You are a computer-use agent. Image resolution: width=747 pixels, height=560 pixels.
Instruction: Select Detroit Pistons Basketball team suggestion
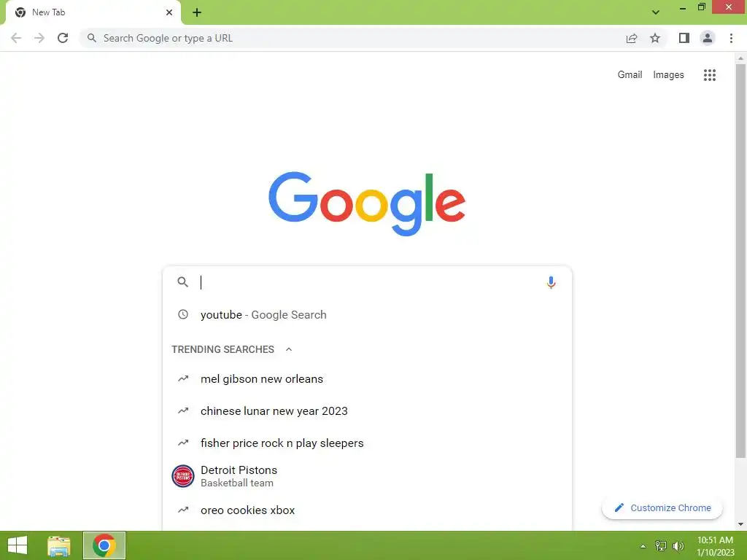(367, 476)
